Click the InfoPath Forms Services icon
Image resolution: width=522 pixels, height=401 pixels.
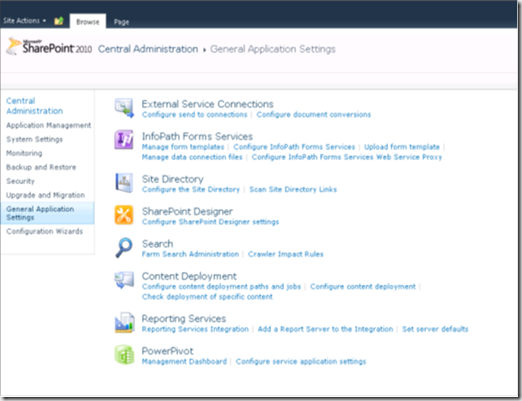(x=124, y=140)
